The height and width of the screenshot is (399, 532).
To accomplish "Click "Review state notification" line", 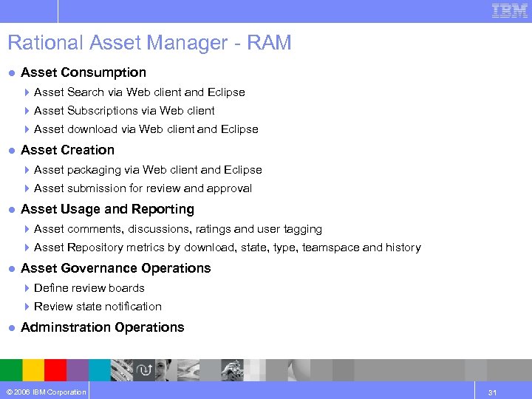I will [98, 307].
